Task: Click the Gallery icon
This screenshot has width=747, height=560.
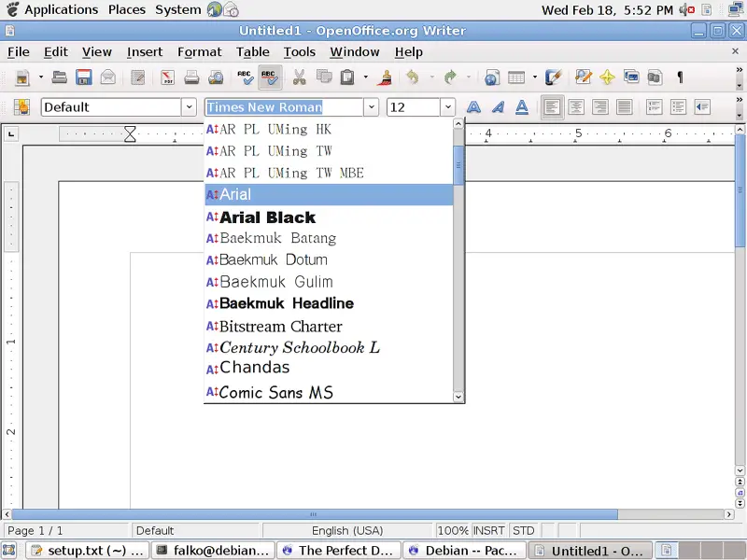Action: [632, 77]
